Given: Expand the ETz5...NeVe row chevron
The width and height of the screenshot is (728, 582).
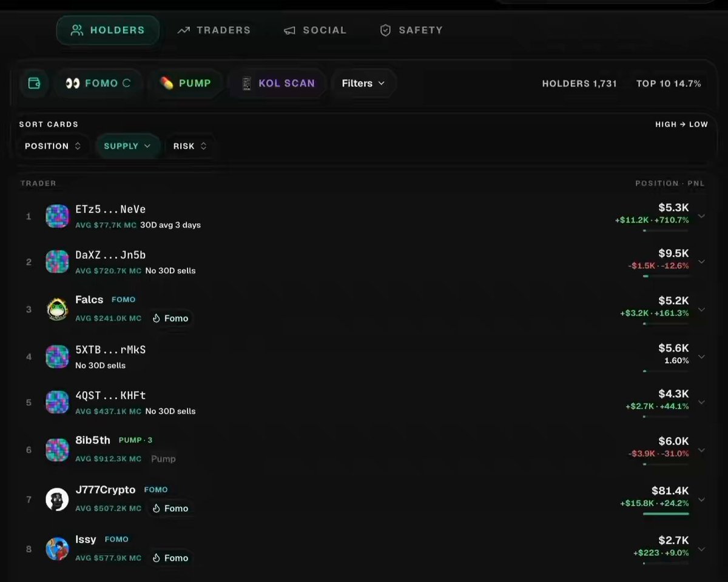Looking at the screenshot, I should click(701, 216).
